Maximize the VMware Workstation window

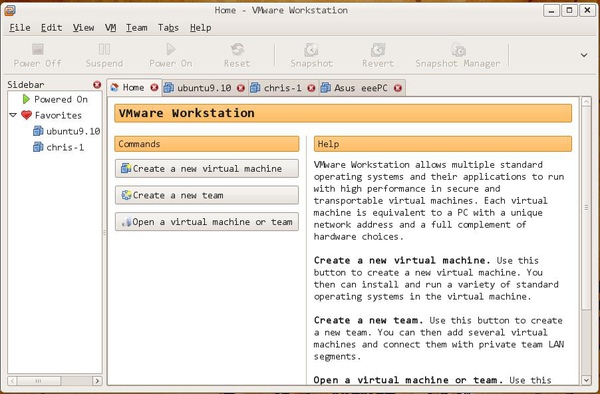(569, 10)
